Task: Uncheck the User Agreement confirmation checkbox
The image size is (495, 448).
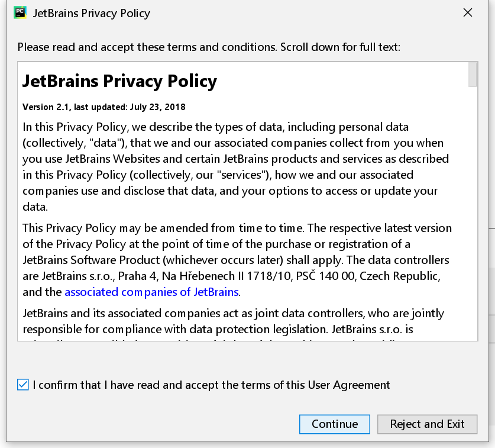Action: tap(23, 385)
